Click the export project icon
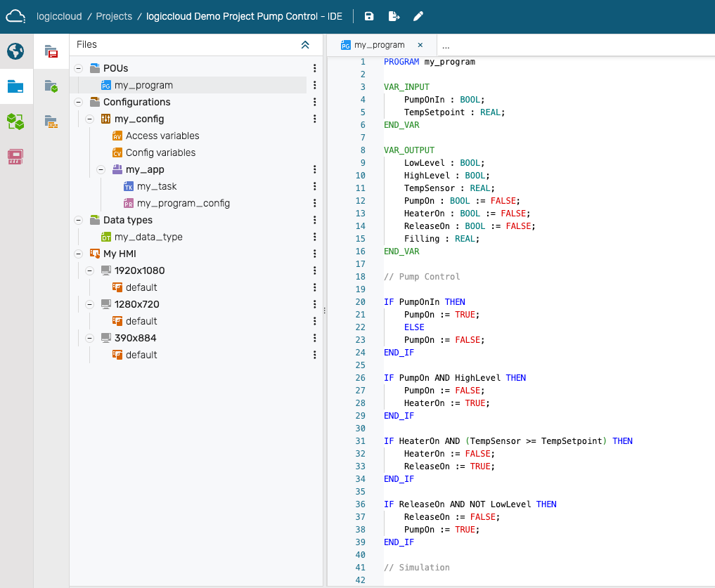The width and height of the screenshot is (715, 588). [x=394, y=16]
